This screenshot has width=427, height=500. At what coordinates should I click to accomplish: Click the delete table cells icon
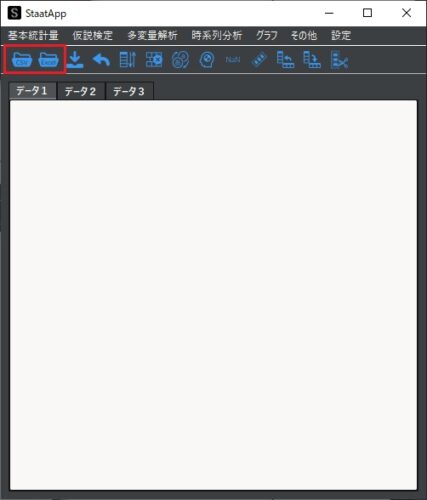pyautogui.click(x=154, y=60)
